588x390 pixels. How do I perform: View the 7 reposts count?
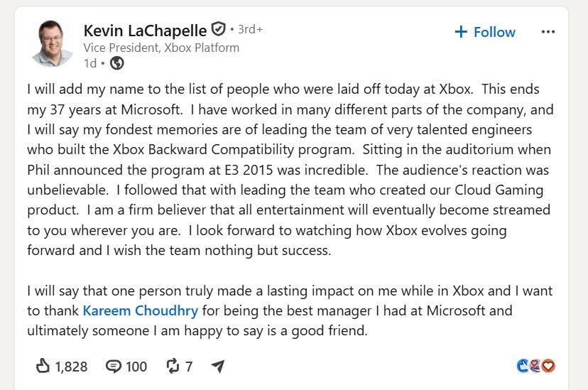click(189, 367)
